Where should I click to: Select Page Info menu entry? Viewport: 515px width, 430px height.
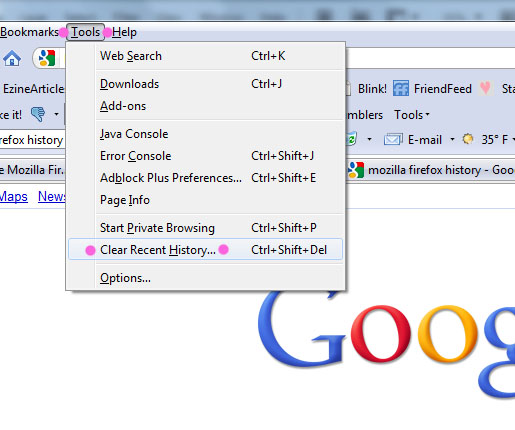[205, 200]
